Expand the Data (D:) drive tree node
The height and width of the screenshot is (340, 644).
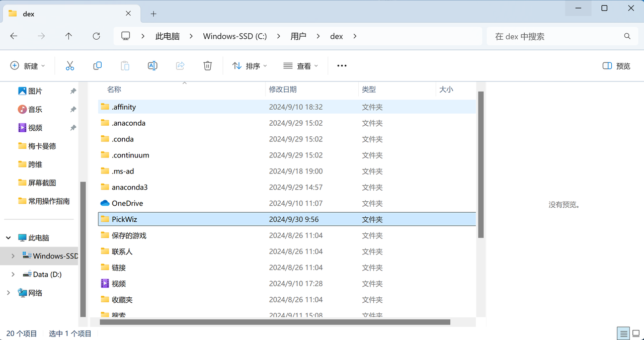click(x=13, y=274)
